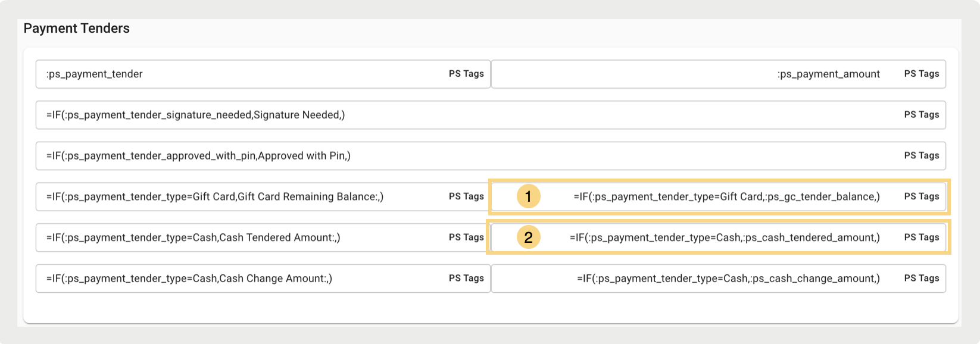Screen dimensions: 980x344
Task: Edit the :ps_cash_change_amount formula field
Action: coord(719,279)
